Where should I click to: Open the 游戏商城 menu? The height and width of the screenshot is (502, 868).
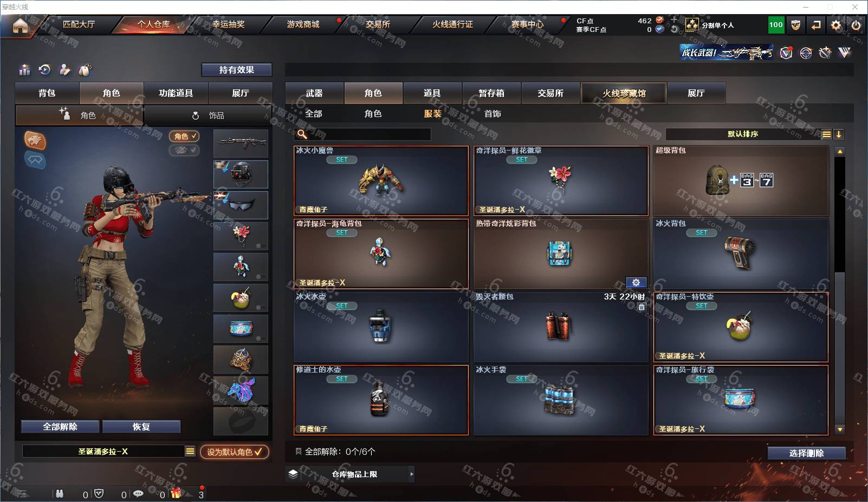coord(303,24)
